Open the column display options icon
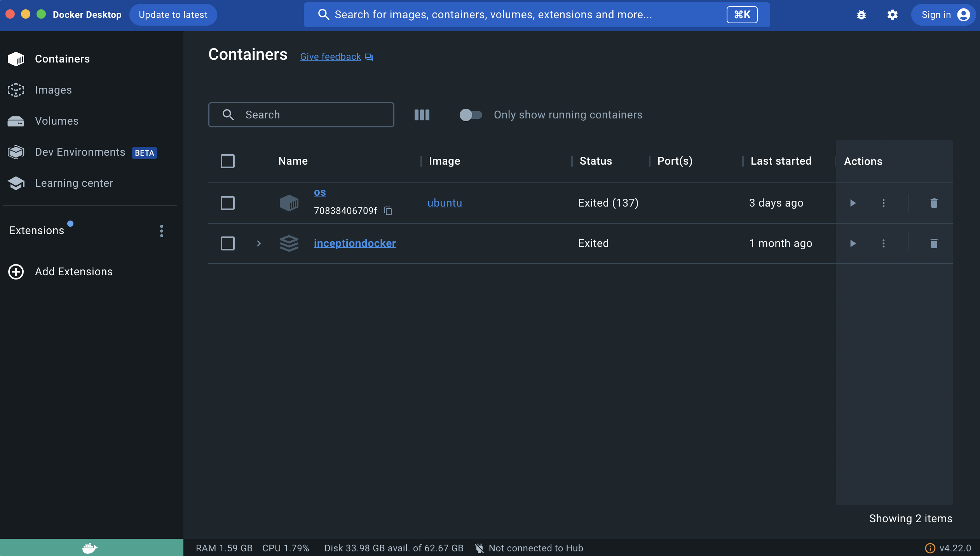 pos(422,115)
